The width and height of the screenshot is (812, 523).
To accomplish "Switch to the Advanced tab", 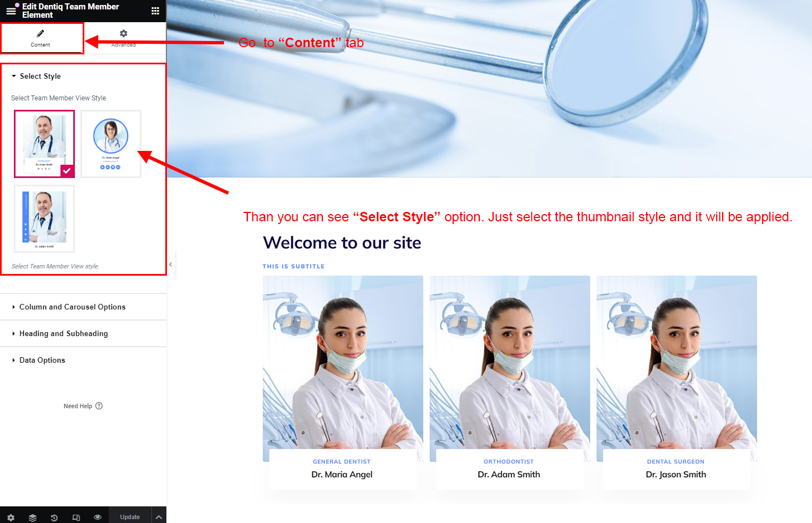I will point(124,38).
